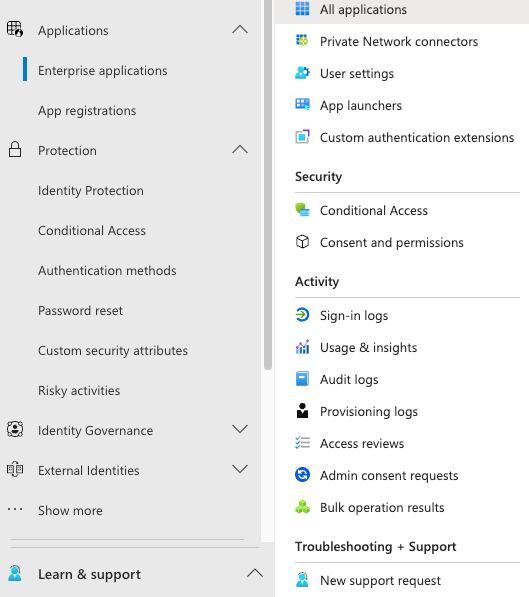Collapse the Applications section chevron
Image resolution: width=529 pixels, height=597 pixels.
240,29
